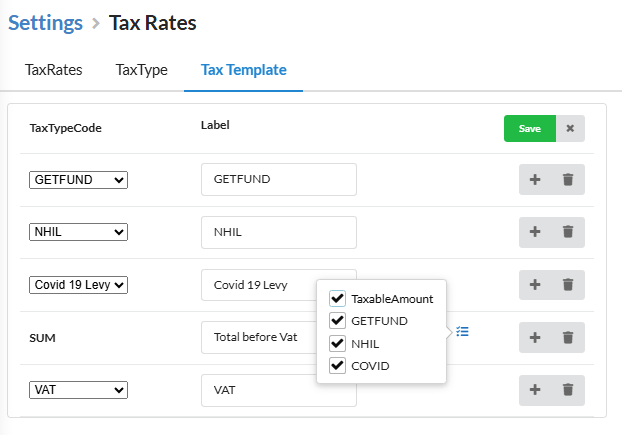This screenshot has height=435, width=622.
Task: Delete the Covid 19 Levy row
Action: point(568,285)
